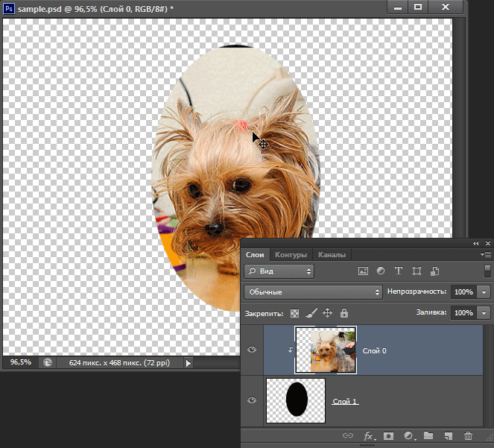Add a layer mask using panel icon

pos(388,435)
